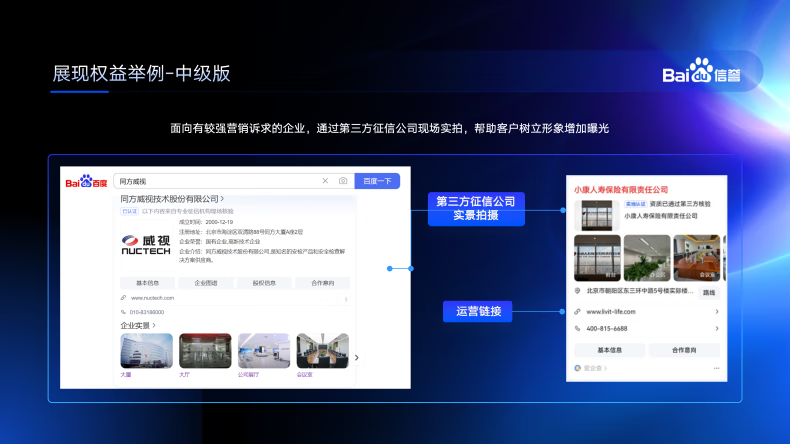
Task: Open the www.nuctech.com website link
Action: pos(153,298)
